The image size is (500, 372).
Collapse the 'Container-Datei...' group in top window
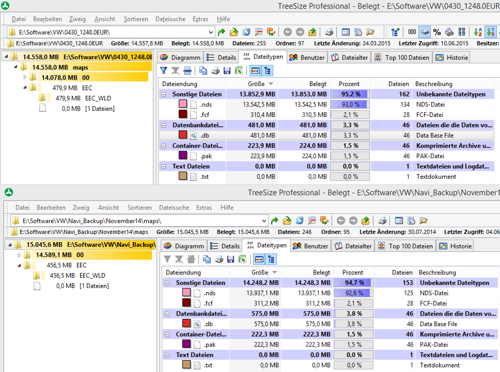[163, 146]
